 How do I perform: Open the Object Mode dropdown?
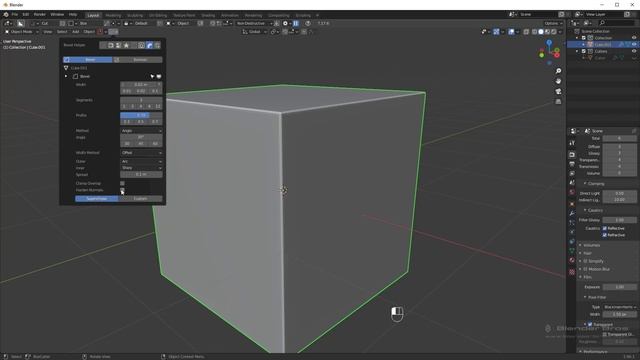click(22, 32)
